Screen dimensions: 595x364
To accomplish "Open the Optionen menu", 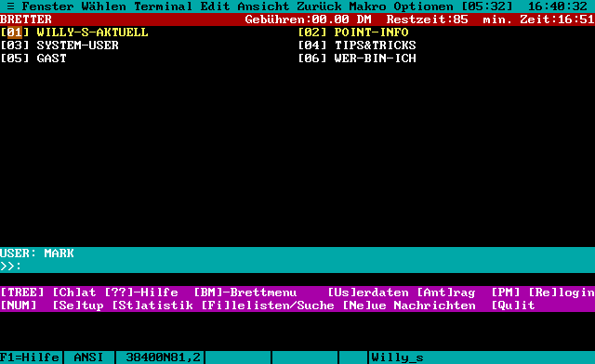I will [x=423, y=6].
